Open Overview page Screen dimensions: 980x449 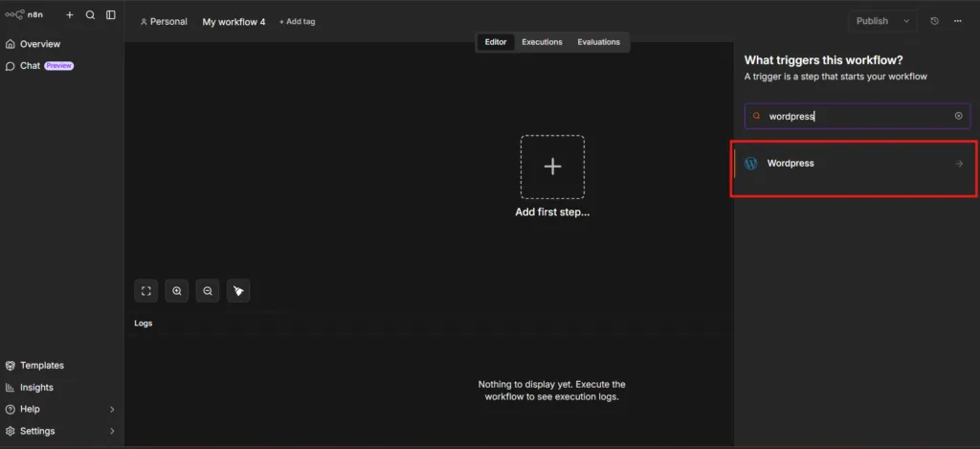tap(40, 44)
